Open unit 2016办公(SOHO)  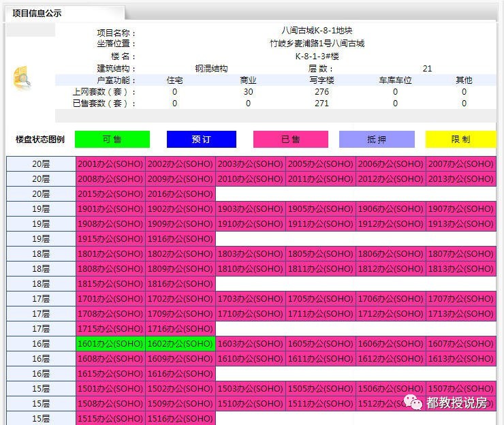pyautogui.click(x=180, y=194)
